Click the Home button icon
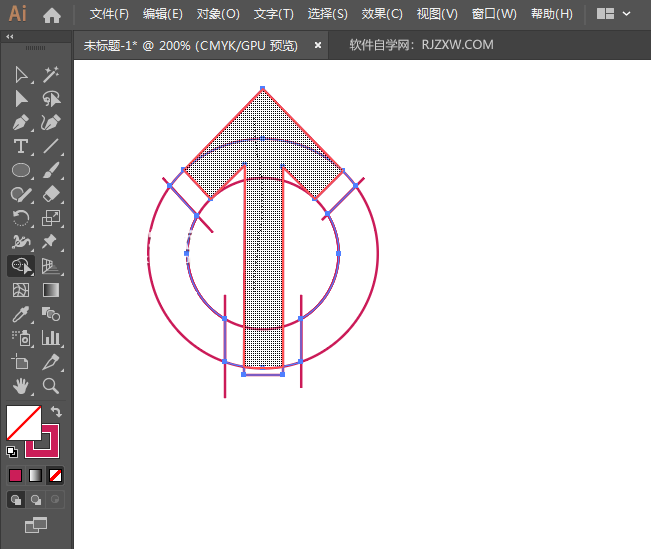The image size is (651, 549). pyautogui.click(x=52, y=15)
